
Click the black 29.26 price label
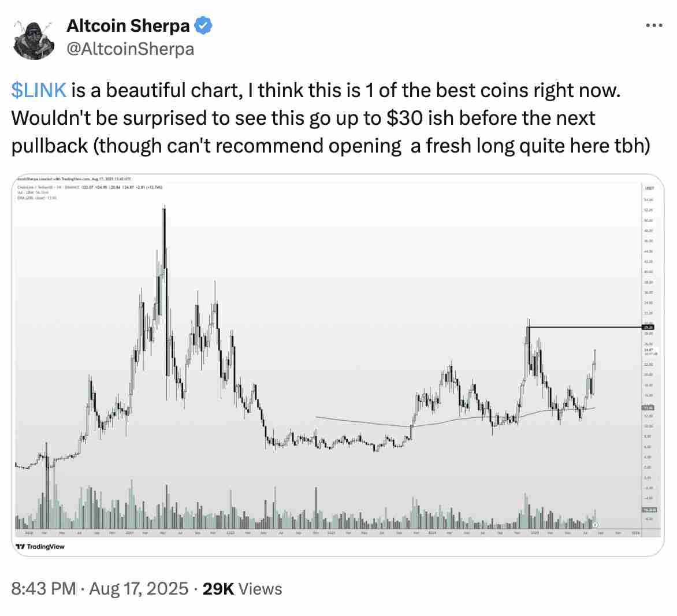648,328
